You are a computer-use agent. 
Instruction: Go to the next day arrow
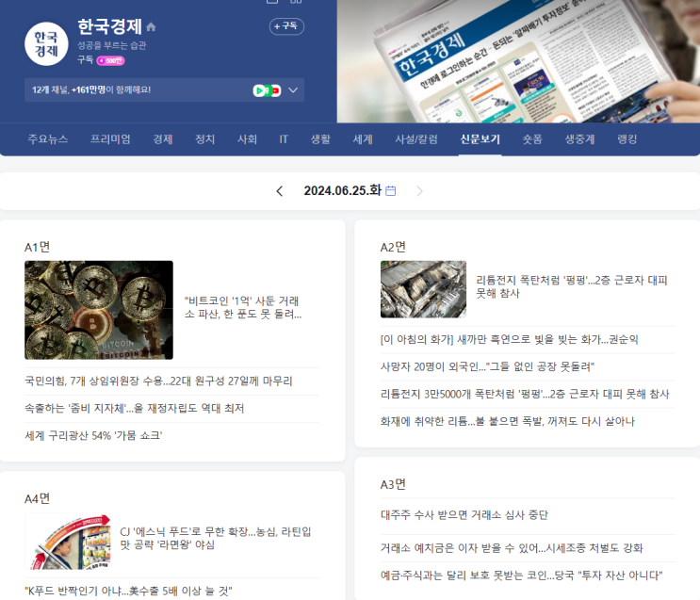[419, 191]
